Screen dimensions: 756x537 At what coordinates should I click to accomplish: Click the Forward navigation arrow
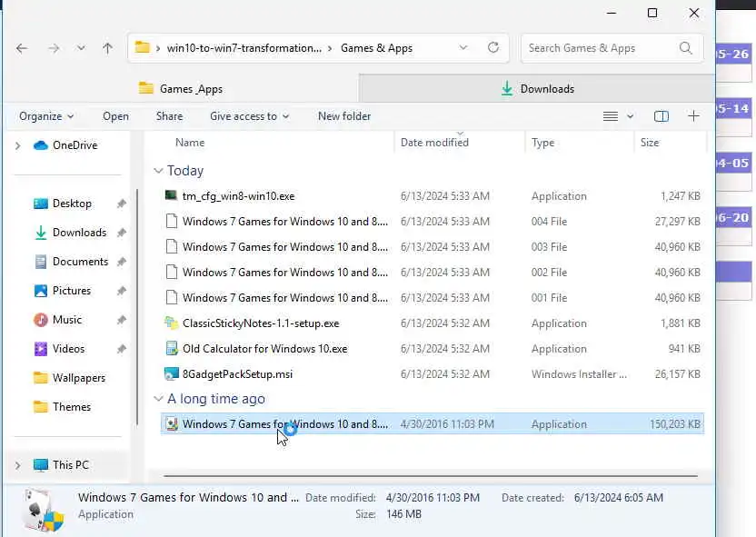tap(54, 48)
